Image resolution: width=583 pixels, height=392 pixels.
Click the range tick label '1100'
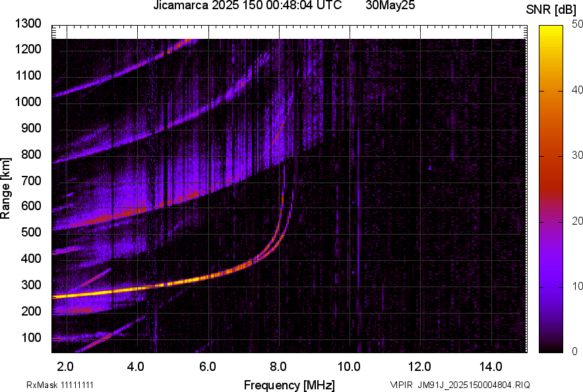click(x=28, y=75)
